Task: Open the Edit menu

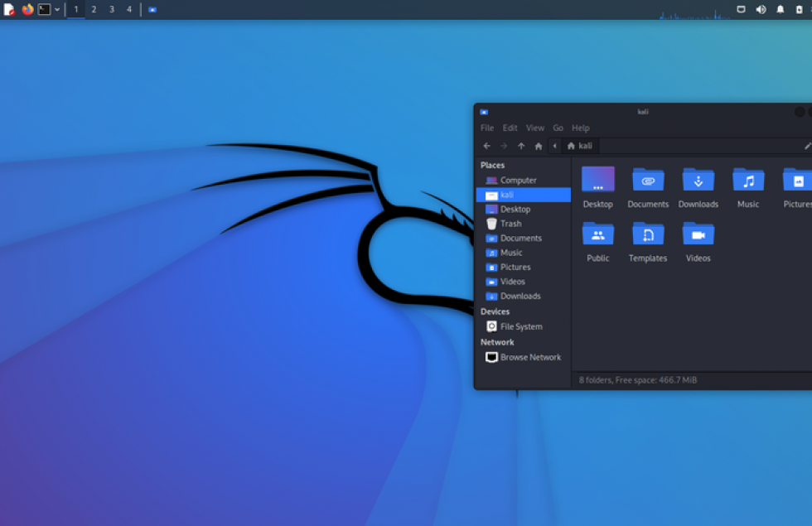Action: [510, 128]
